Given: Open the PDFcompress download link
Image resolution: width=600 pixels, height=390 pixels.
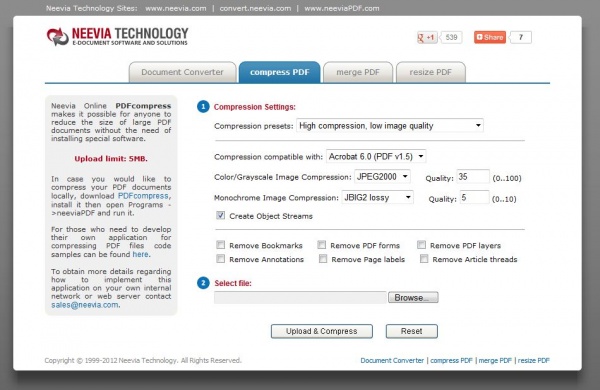Looking at the screenshot, I should tap(143, 196).
